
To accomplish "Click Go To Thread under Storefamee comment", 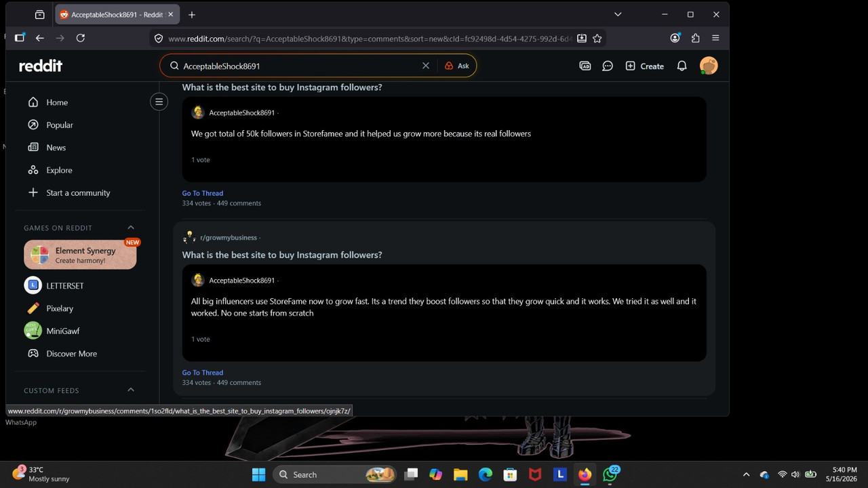I will 202,193.
